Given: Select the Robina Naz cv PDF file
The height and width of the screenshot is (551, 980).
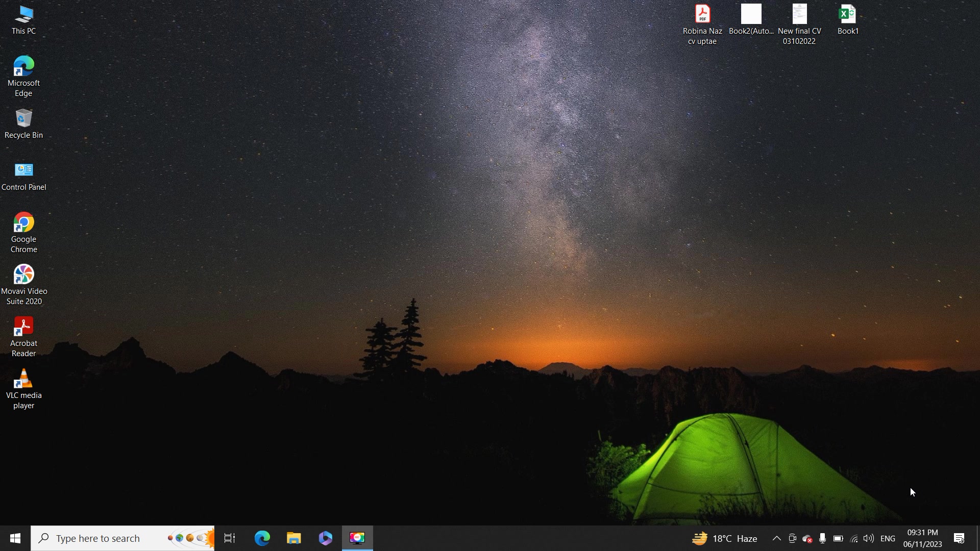Looking at the screenshot, I should (702, 24).
